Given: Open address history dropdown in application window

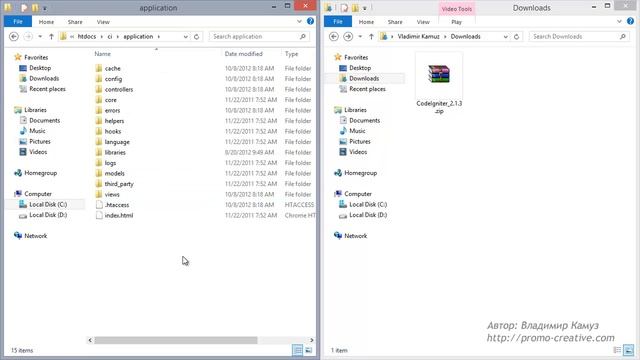Looking at the screenshot, I should tap(186, 37).
